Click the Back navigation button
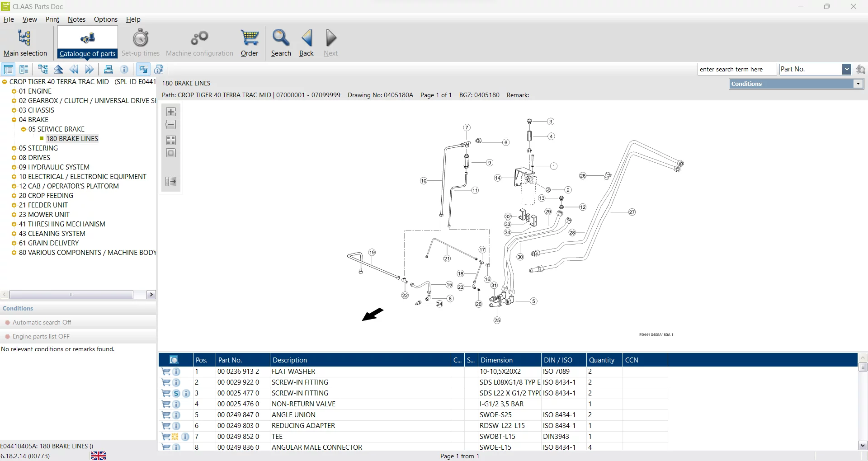The height and width of the screenshot is (461, 868). [307, 43]
